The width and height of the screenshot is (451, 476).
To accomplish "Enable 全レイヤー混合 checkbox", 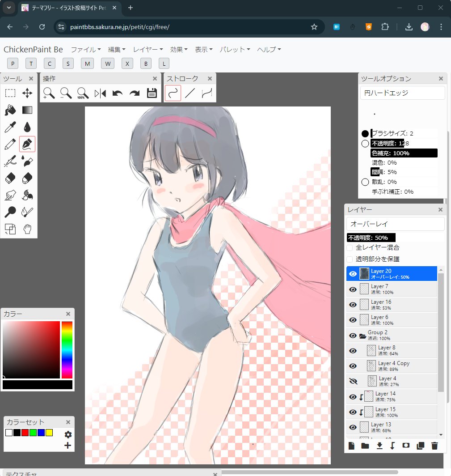I will 350,248.
